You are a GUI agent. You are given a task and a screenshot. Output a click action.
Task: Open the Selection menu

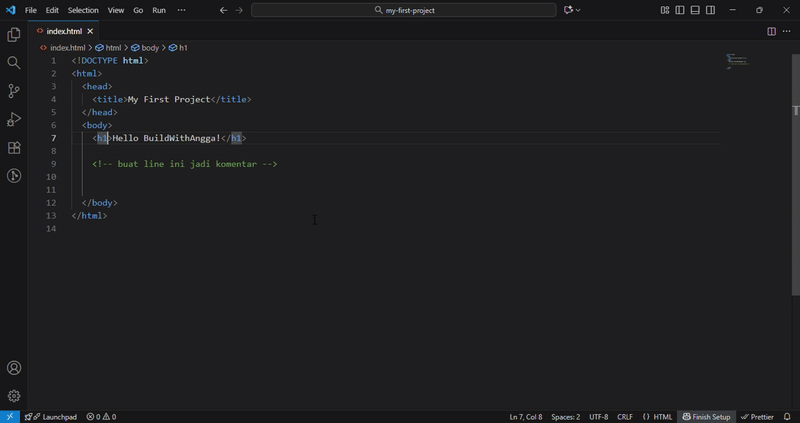83,10
